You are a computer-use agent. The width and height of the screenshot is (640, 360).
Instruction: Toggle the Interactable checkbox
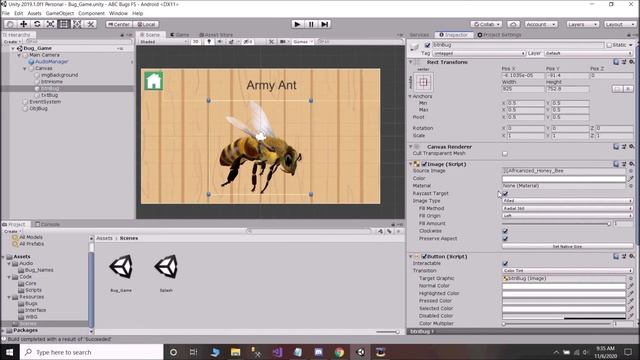[x=505, y=263]
